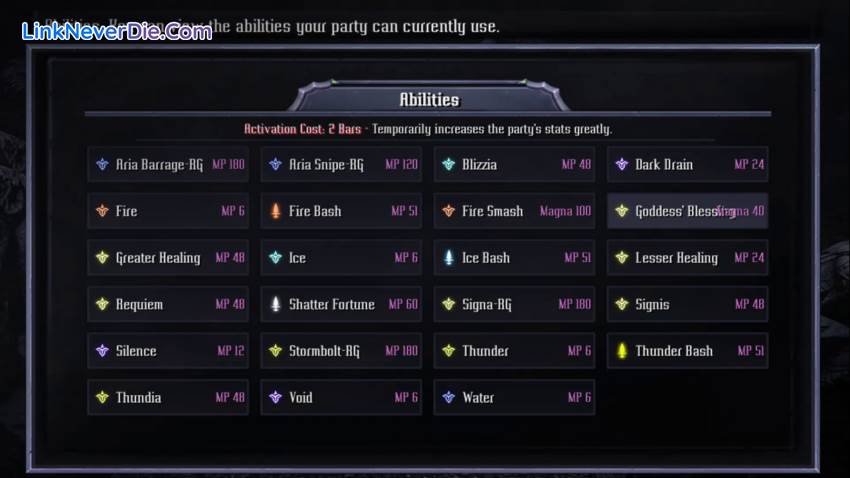850x478 pixels.
Task: Click the Abilities panel header
Action: 429,99
